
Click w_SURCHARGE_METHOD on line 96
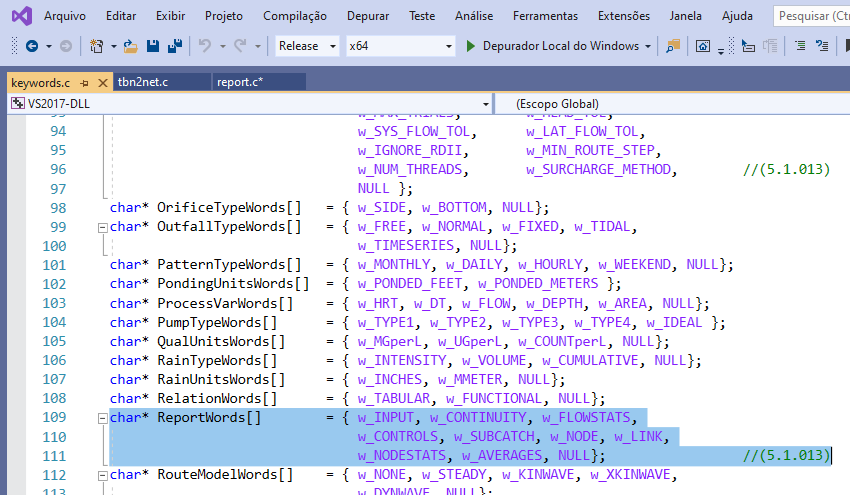click(x=598, y=170)
